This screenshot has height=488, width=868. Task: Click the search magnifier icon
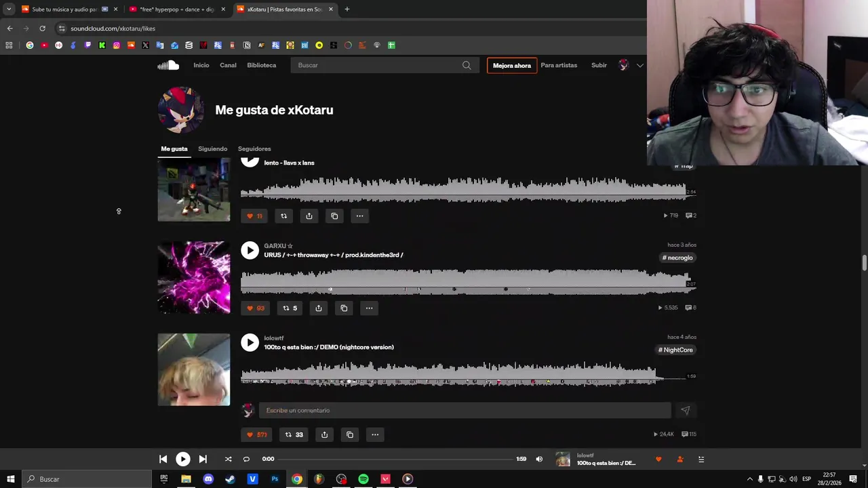(x=467, y=65)
